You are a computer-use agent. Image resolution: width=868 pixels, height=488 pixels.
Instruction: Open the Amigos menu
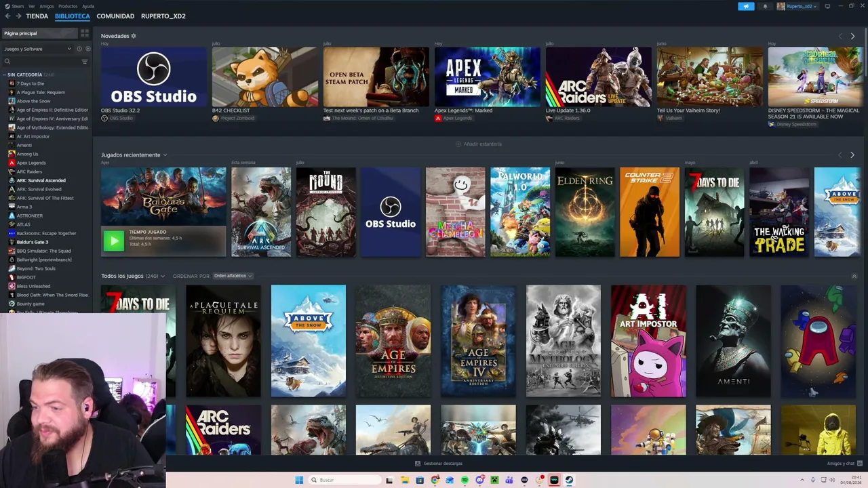point(47,6)
